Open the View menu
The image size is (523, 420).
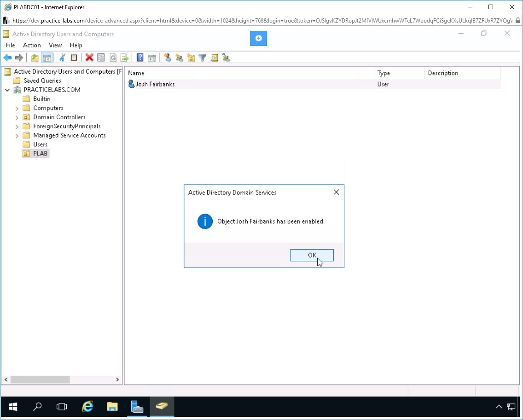coord(55,45)
